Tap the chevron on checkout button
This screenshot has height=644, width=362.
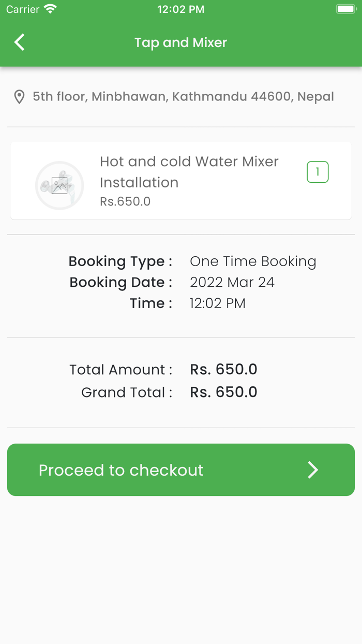(313, 470)
